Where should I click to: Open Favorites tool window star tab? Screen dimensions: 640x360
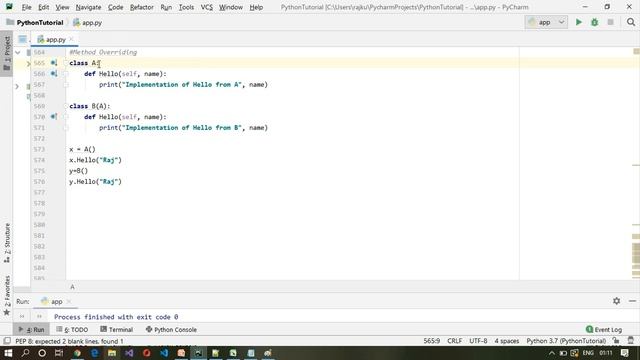pyautogui.click(x=7, y=296)
